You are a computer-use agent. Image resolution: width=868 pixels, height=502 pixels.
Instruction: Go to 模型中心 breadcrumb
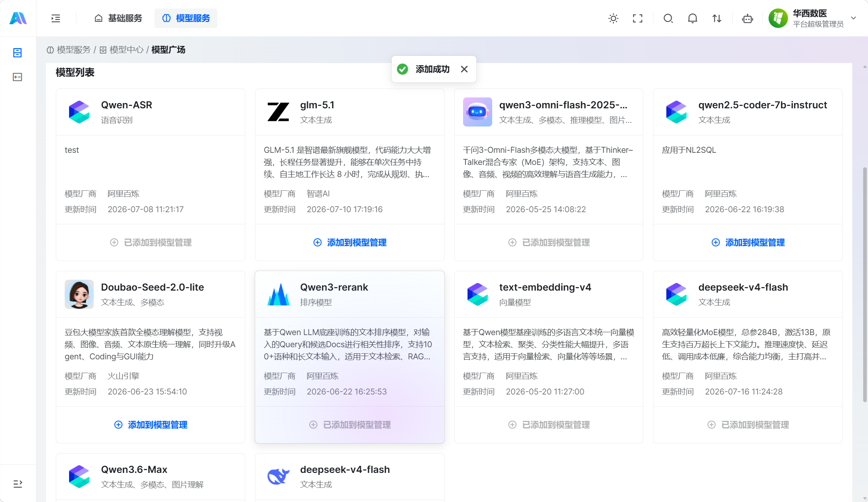121,50
